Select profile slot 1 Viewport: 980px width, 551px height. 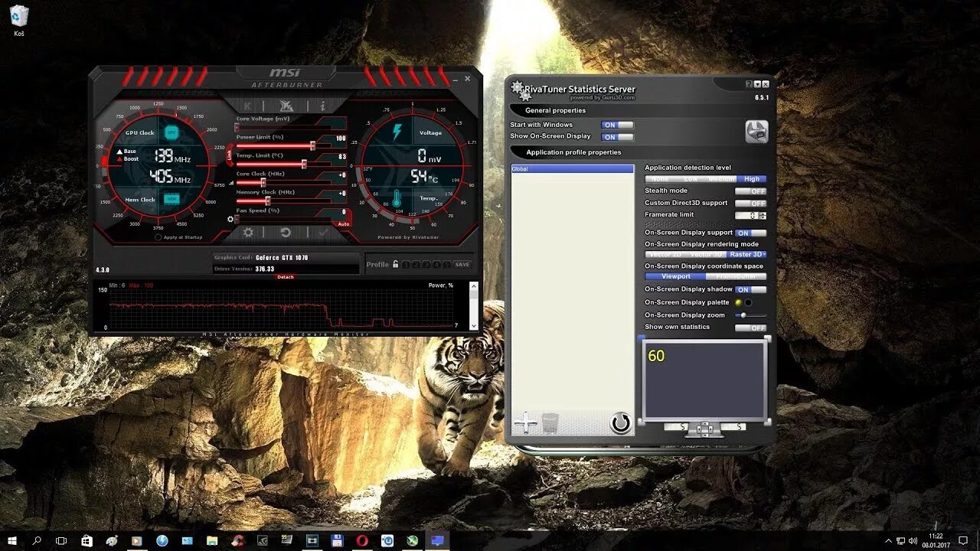407,265
